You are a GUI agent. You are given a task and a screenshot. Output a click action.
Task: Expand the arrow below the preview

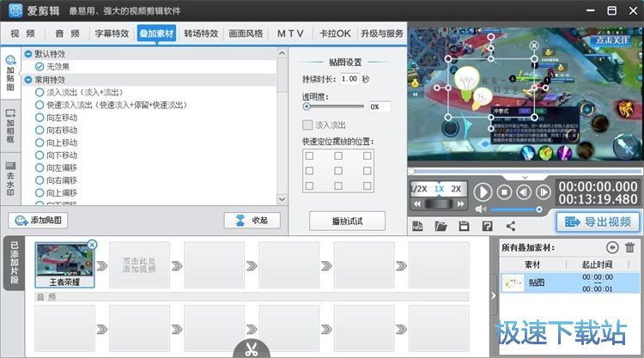tap(525, 178)
